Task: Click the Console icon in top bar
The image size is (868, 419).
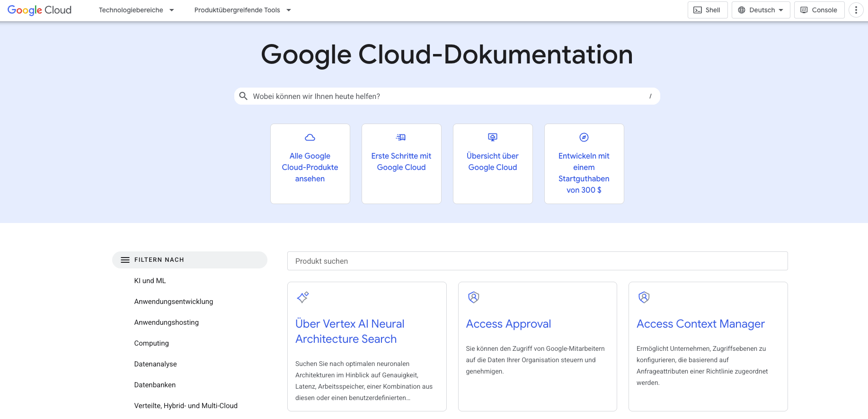Action: point(804,10)
